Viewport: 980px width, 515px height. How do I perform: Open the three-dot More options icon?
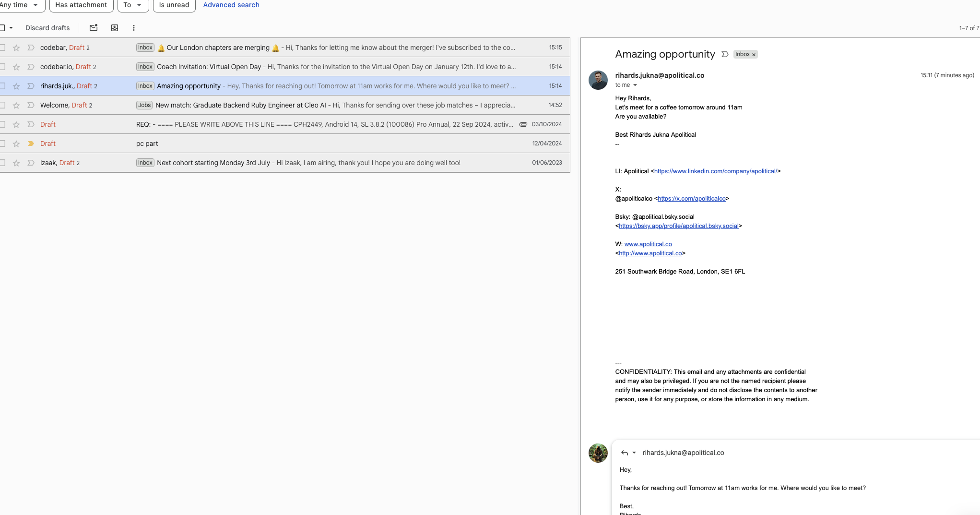(x=133, y=28)
